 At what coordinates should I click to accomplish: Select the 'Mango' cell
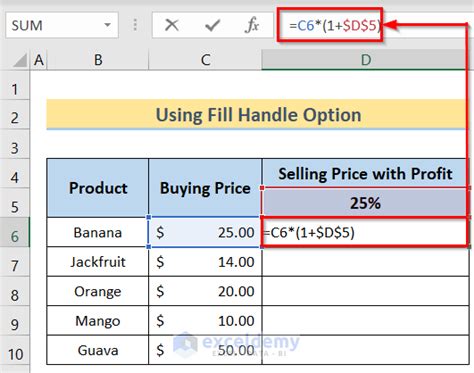[x=98, y=321]
